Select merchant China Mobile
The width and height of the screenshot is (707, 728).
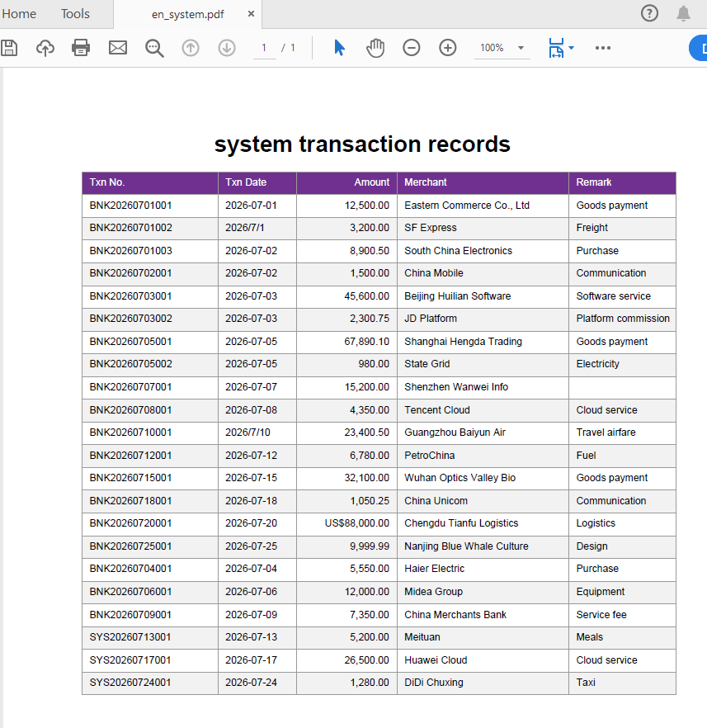(x=434, y=273)
